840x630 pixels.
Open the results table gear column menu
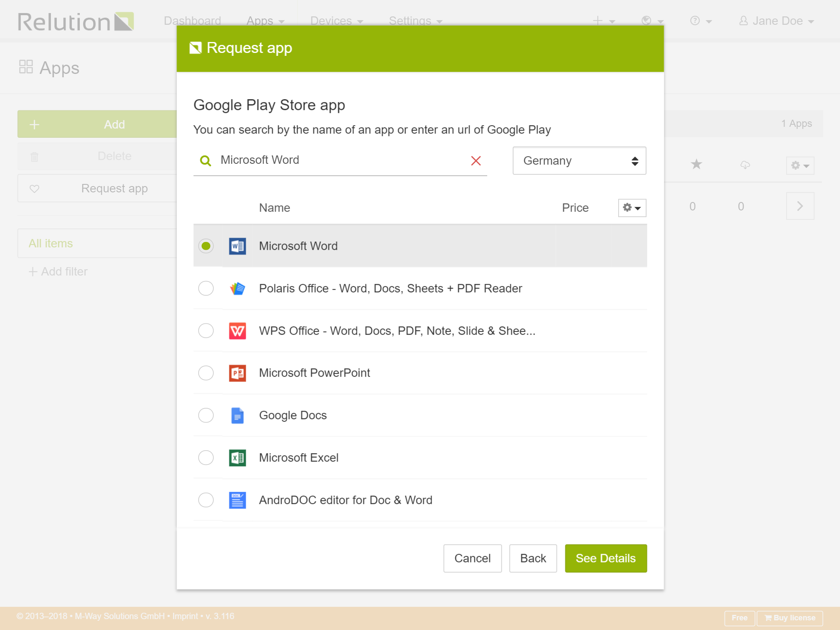coord(632,207)
